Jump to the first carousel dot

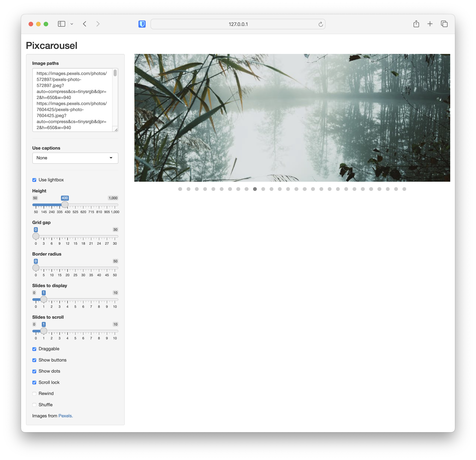(x=180, y=189)
